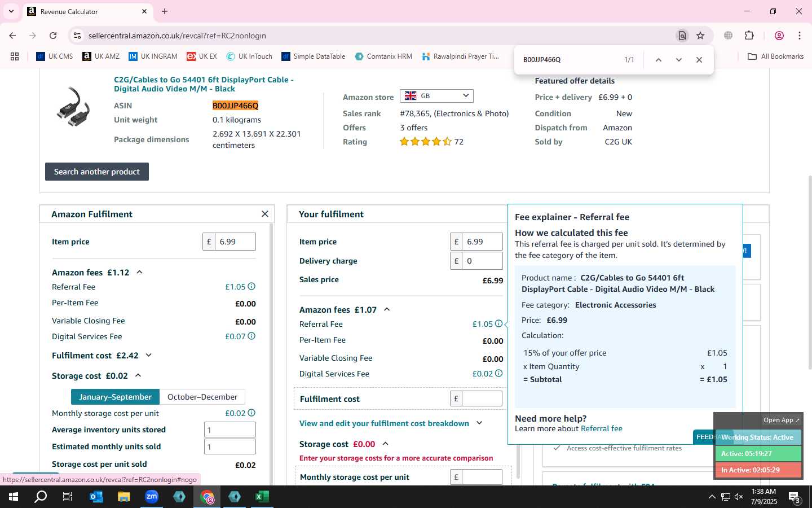This screenshot has width=812, height=508.
Task: Click Average inventory units stored field
Action: click(230, 430)
